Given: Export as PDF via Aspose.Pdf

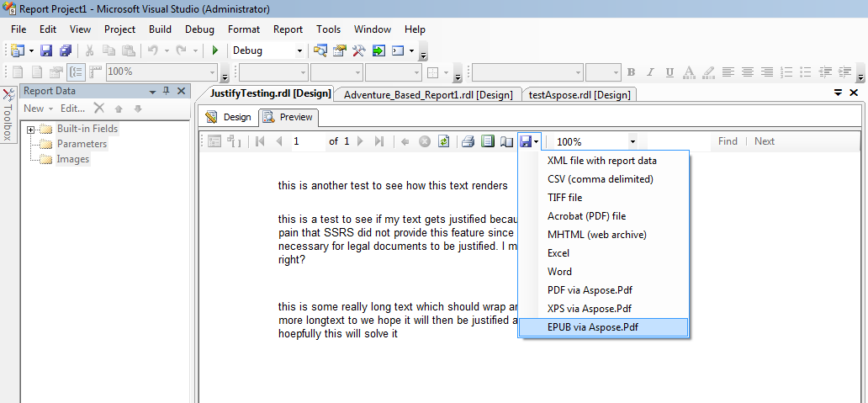Looking at the screenshot, I should [603, 290].
